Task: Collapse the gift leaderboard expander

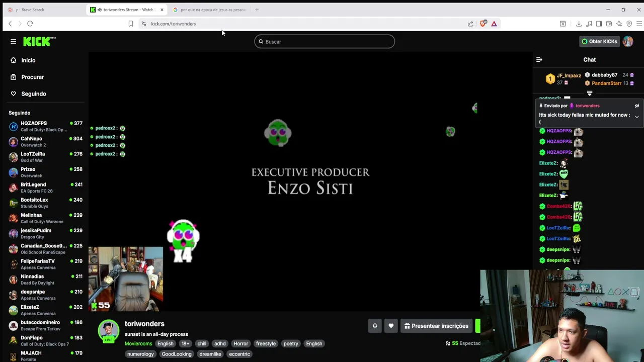Action: click(x=590, y=93)
